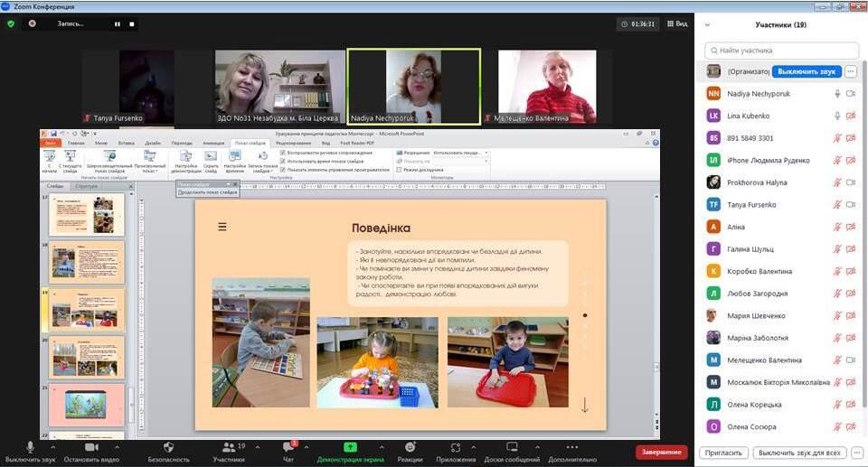Image resolution: width=868 pixels, height=467 pixels.
Task: Click View button at top of Zoom
Action: [677, 23]
